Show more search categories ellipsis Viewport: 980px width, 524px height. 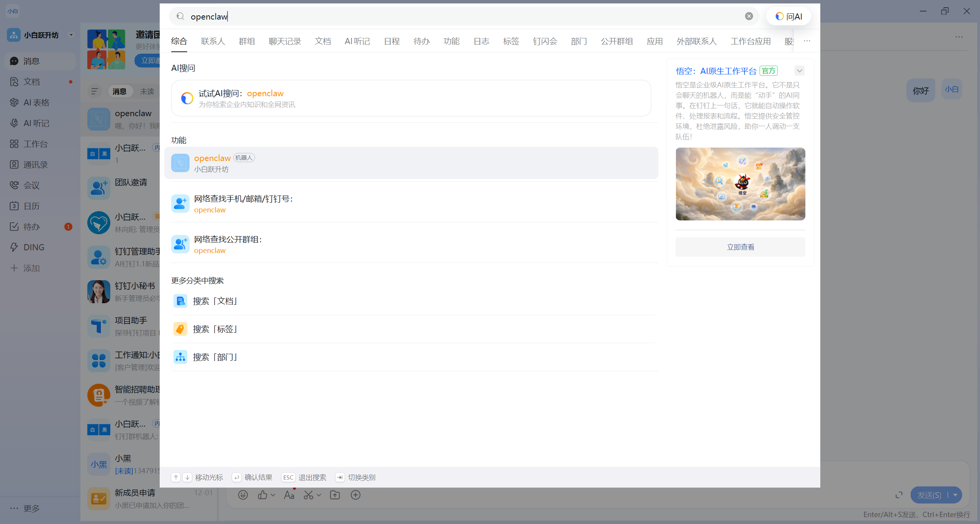807,41
